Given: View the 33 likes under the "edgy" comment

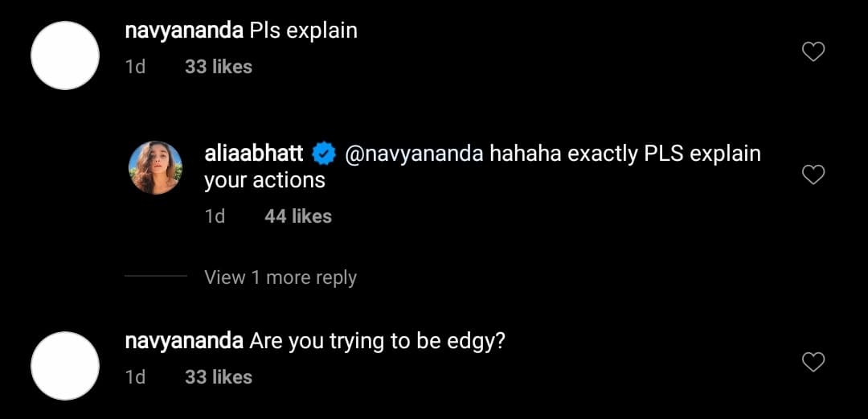Looking at the screenshot, I should (219, 376).
